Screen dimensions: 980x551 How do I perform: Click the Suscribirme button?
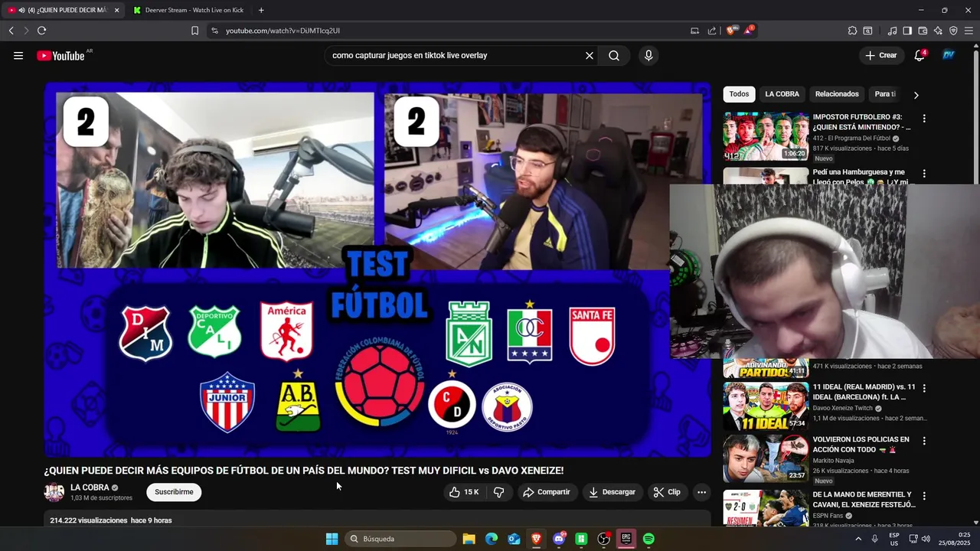(x=174, y=492)
